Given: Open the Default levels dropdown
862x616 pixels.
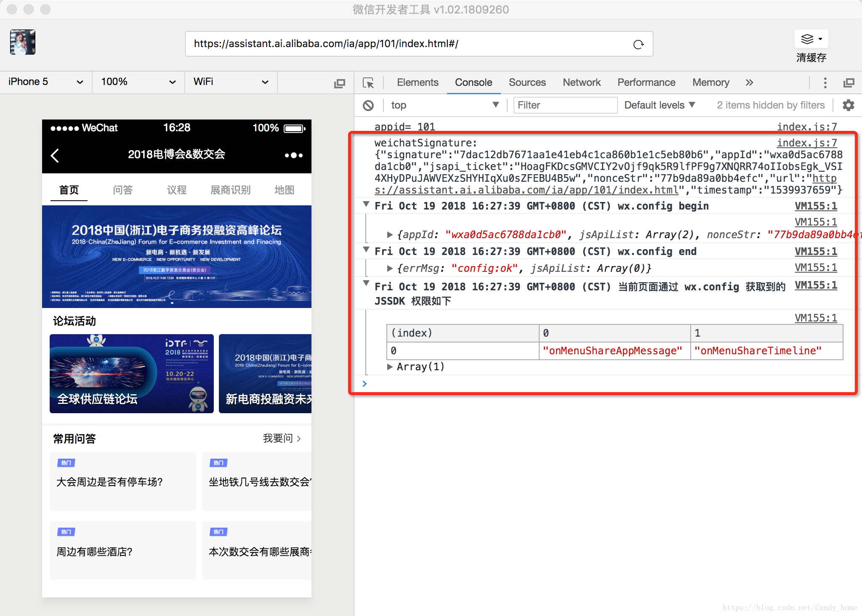Looking at the screenshot, I should pyautogui.click(x=660, y=105).
